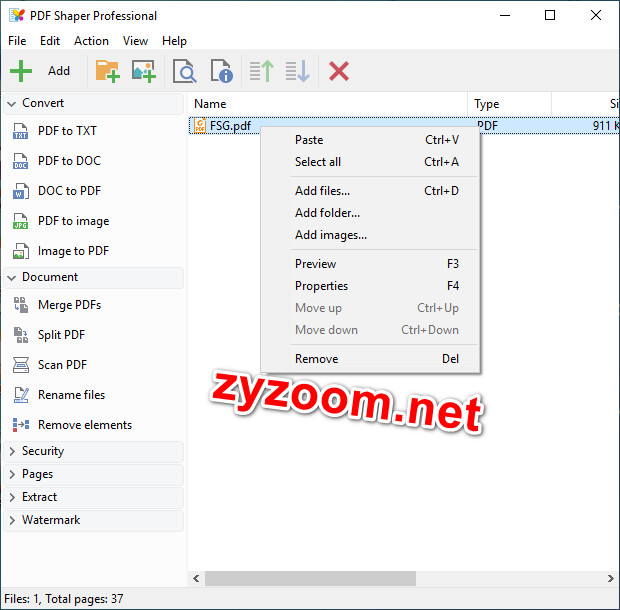The width and height of the screenshot is (620, 610).
Task: Choose Add folder... in context menu
Action: click(x=370, y=213)
